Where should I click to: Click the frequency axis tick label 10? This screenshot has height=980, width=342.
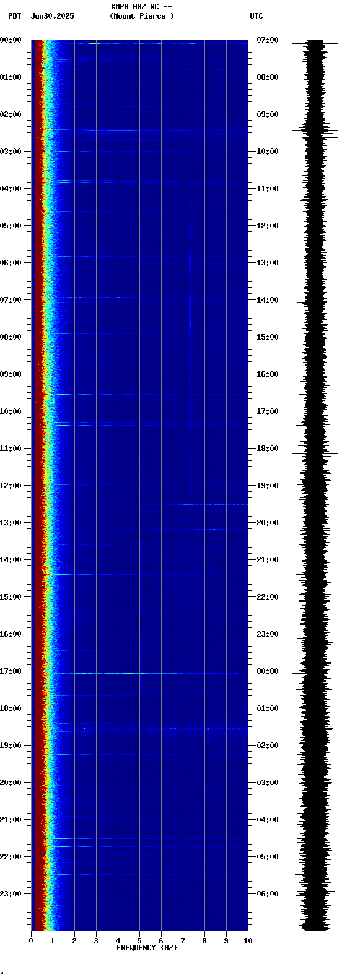click(x=248, y=941)
